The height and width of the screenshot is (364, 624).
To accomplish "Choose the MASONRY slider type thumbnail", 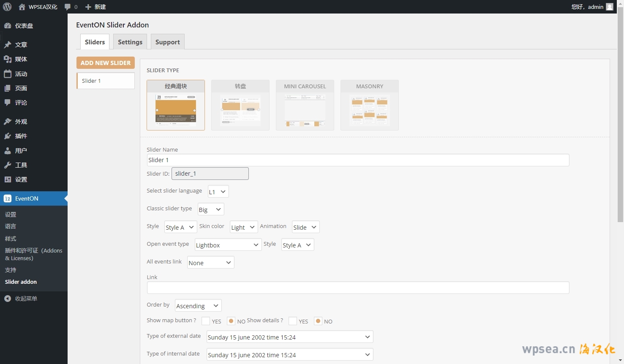I will (x=369, y=105).
